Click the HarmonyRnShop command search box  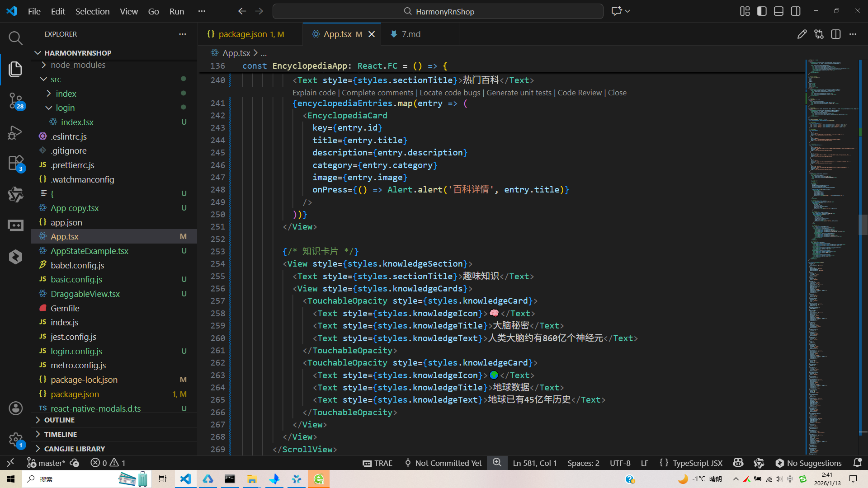438,11
